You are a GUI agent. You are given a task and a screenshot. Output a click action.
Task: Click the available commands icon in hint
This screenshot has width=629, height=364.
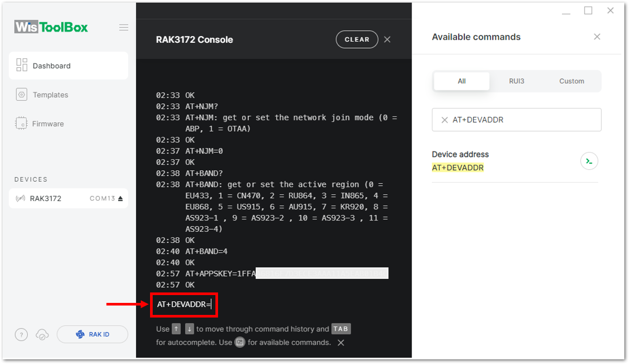pos(240,343)
